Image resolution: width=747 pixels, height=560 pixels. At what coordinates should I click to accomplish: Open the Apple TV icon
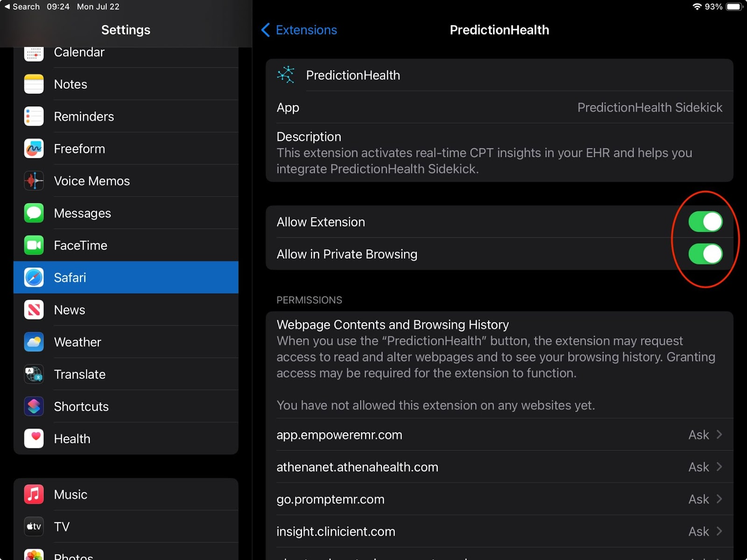point(34,526)
